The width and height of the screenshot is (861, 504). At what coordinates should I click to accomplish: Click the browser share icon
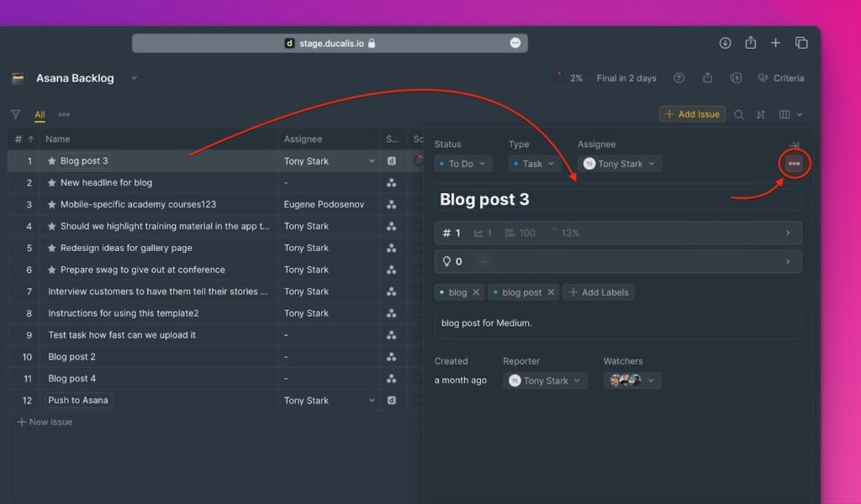[751, 42]
